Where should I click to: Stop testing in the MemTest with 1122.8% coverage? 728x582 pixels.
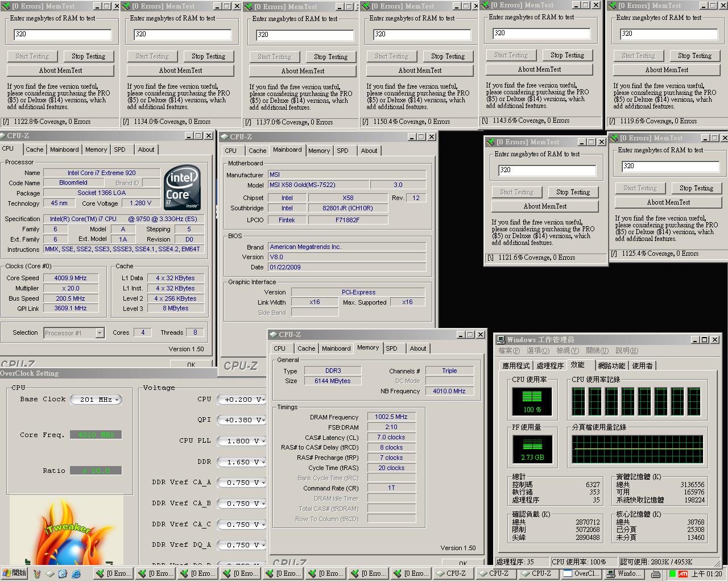(x=88, y=56)
